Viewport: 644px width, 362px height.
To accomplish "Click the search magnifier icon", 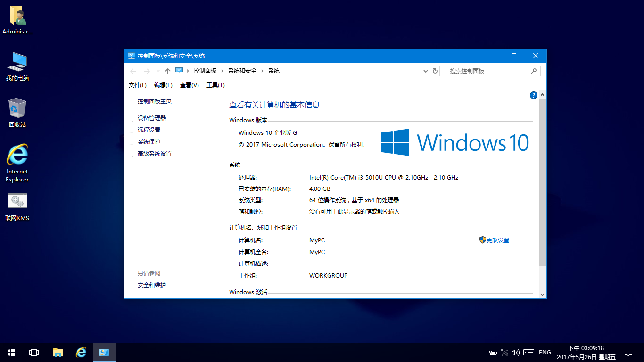I will [534, 71].
